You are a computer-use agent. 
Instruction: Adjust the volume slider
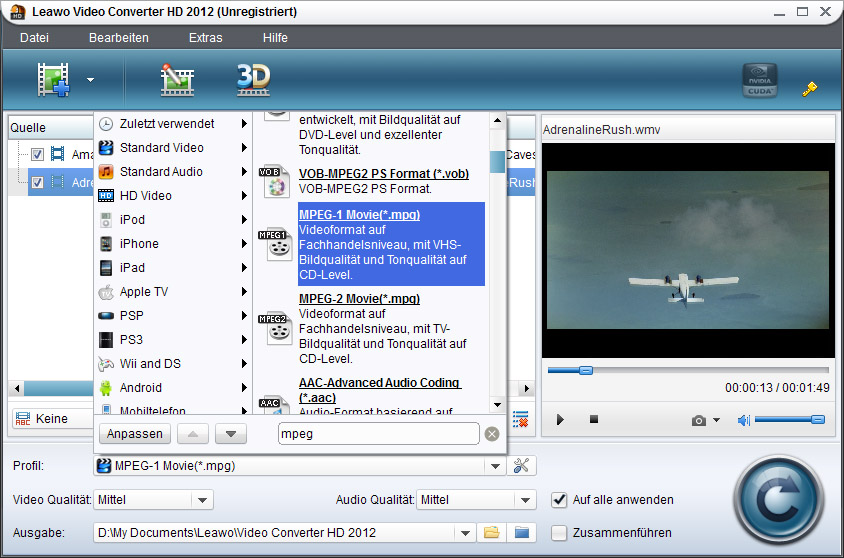[789, 420]
